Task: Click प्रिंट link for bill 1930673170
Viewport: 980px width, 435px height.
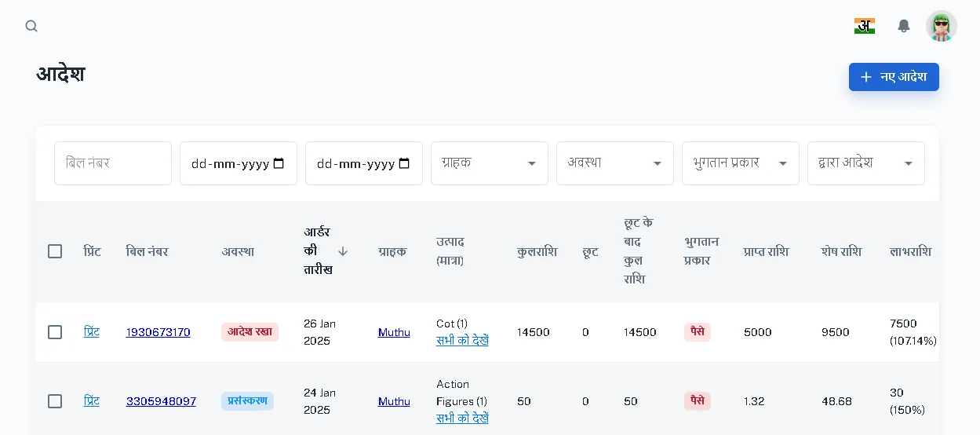Action: pyautogui.click(x=92, y=332)
